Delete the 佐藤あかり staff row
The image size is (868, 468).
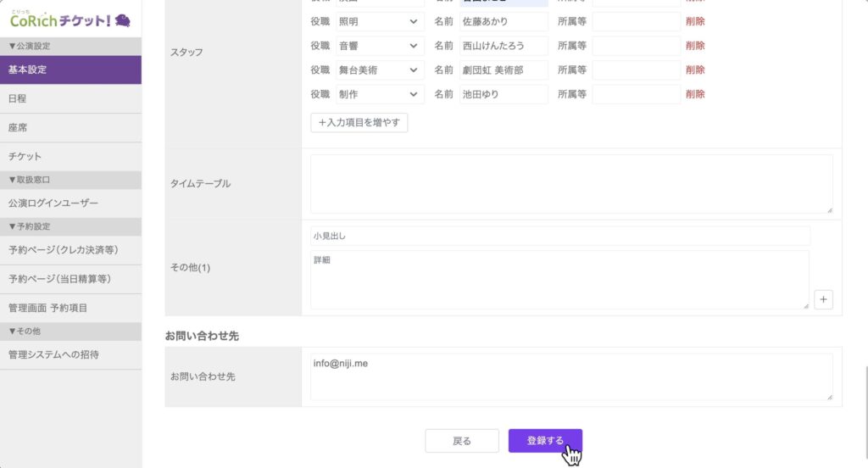(695, 21)
